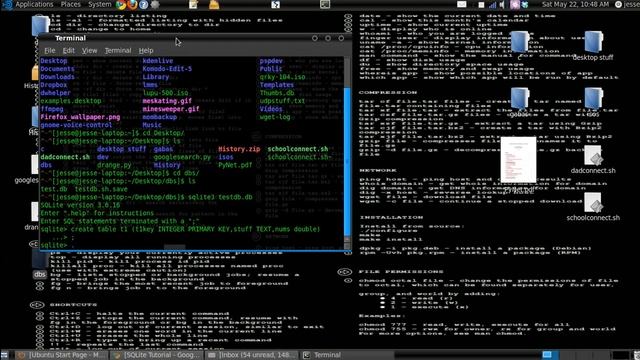Viewport: 640px width, 360px height.
Task: Open the Places menu in top panel
Action: [71, 4]
